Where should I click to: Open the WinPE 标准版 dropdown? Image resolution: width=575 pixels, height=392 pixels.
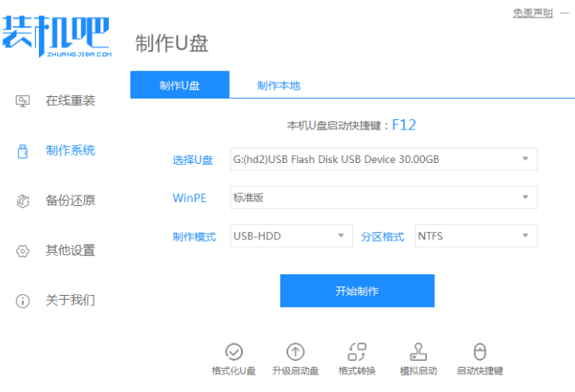pyautogui.click(x=383, y=198)
